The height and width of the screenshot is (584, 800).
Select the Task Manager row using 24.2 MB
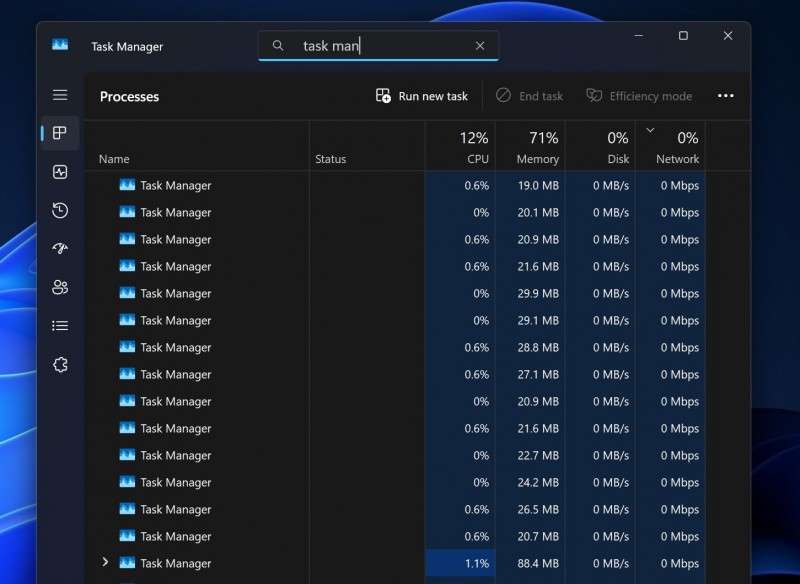(x=395, y=483)
